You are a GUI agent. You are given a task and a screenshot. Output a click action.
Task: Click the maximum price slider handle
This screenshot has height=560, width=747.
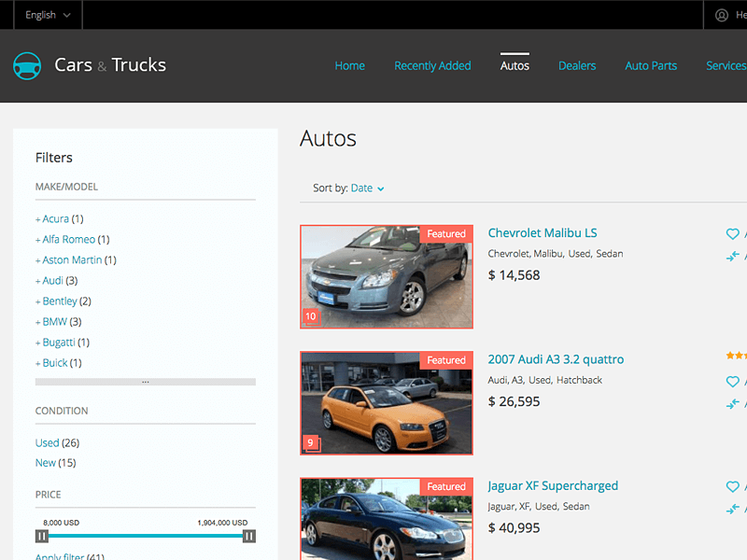point(249,536)
